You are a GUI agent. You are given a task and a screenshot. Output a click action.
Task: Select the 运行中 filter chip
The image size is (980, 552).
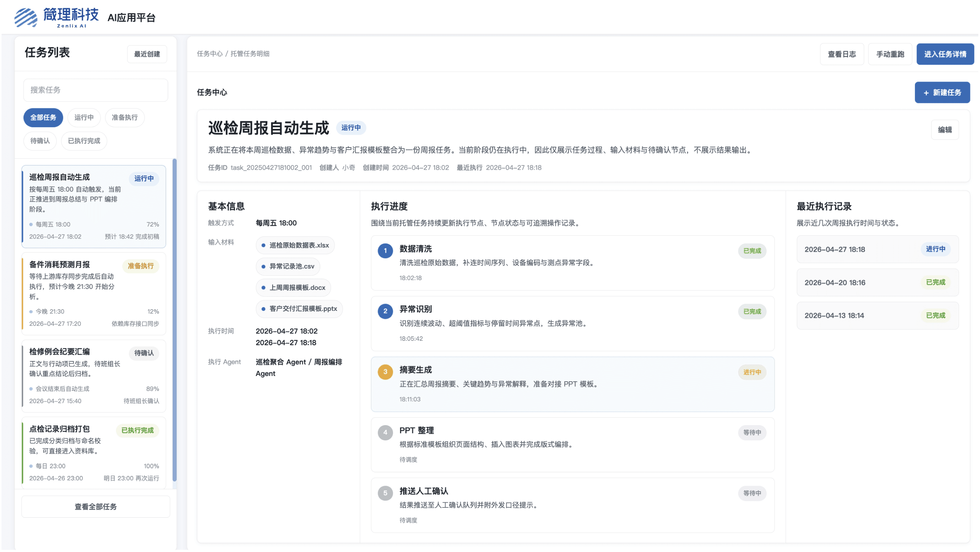pyautogui.click(x=84, y=117)
